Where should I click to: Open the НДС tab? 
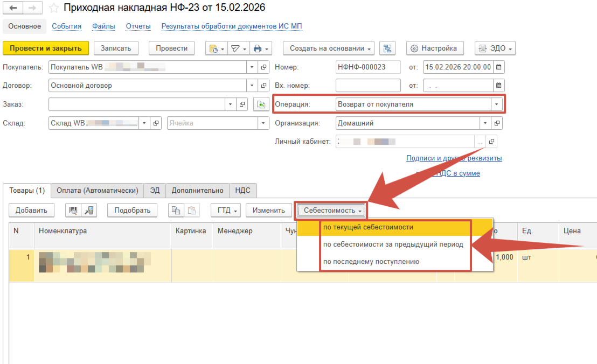[x=243, y=191]
